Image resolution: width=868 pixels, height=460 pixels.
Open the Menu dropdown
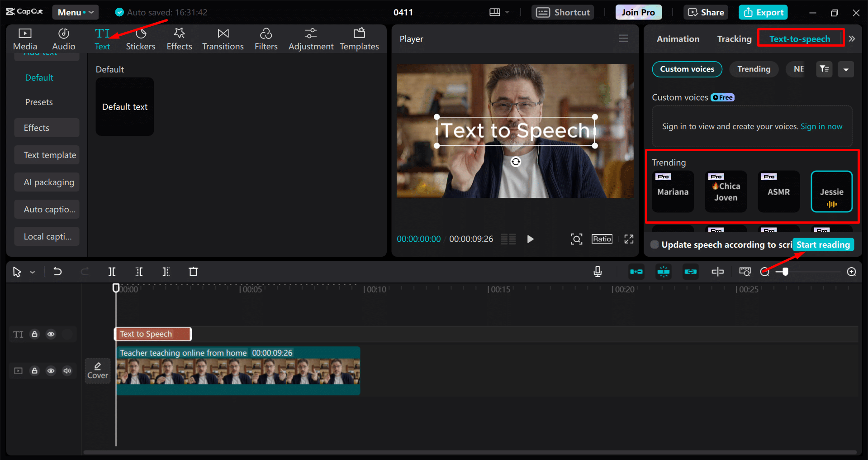click(75, 12)
